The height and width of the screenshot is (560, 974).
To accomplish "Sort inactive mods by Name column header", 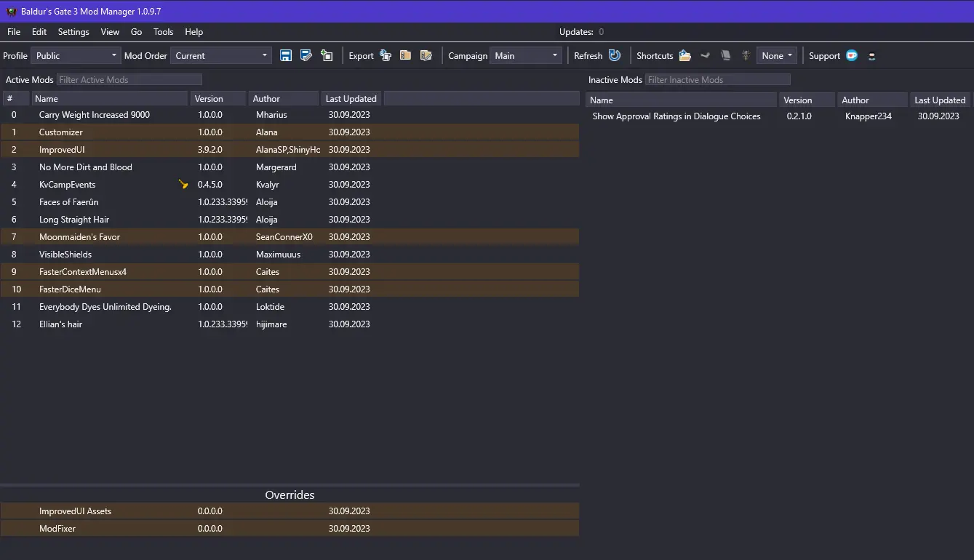I will click(x=682, y=100).
